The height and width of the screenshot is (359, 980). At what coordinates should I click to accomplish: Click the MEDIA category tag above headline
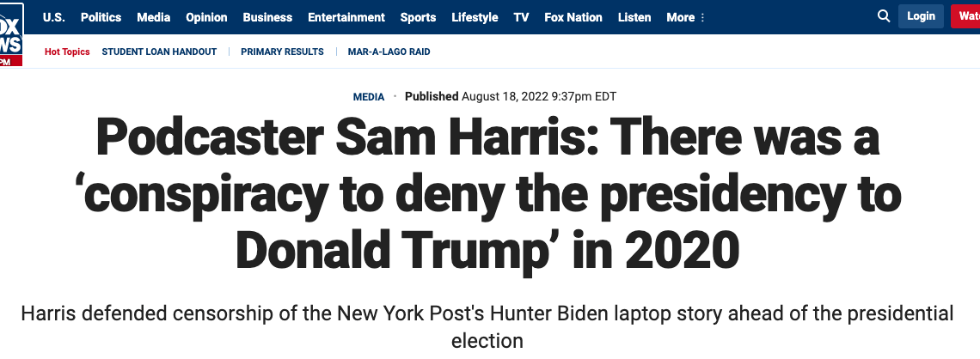click(369, 97)
